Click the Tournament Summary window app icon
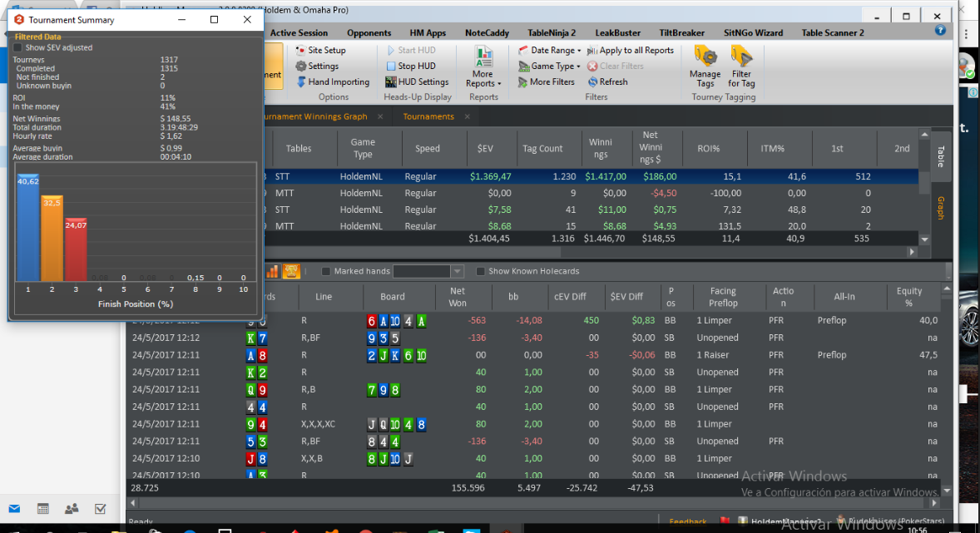Viewport: 980px width, 533px height. pyautogui.click(x=19, y=20)
